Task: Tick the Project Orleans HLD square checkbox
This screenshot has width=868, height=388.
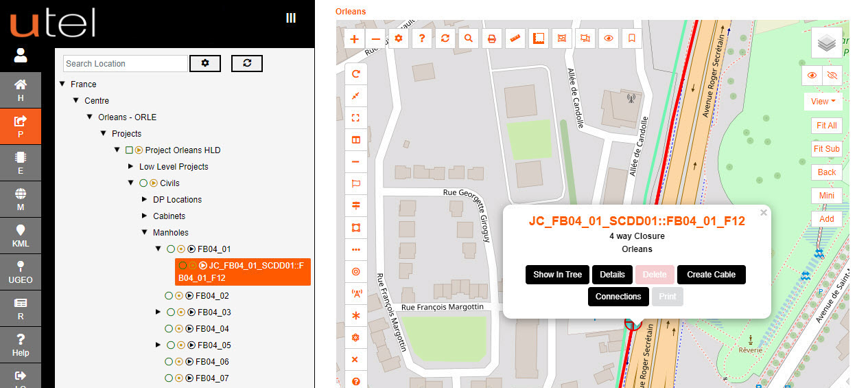Action: pos(128,150)
